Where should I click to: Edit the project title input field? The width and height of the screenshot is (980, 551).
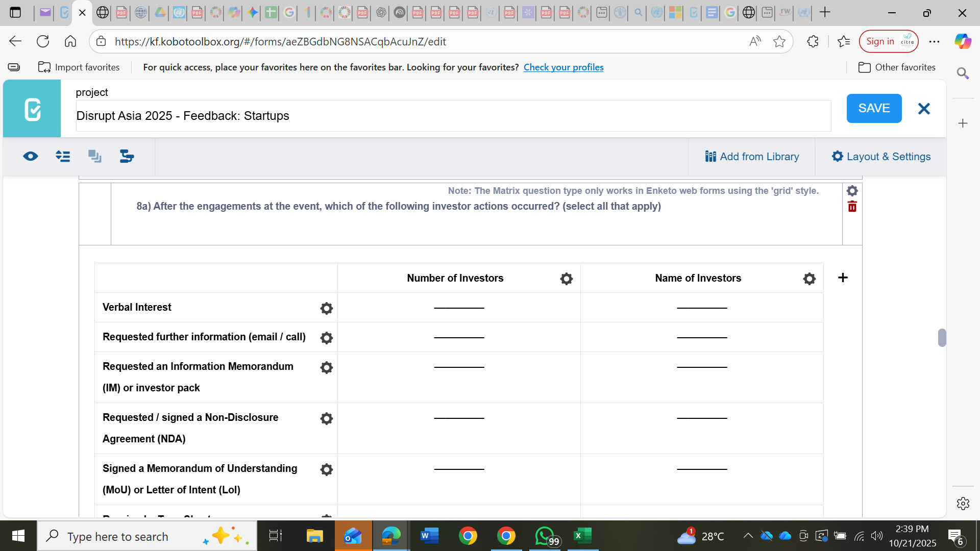[453, 116]
